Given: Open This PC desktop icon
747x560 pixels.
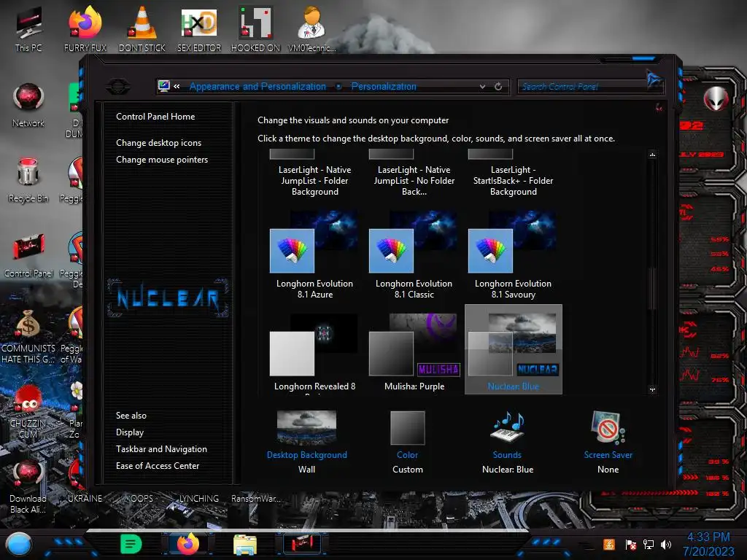Looking at the screenshot, I should (x=28, y=28).
